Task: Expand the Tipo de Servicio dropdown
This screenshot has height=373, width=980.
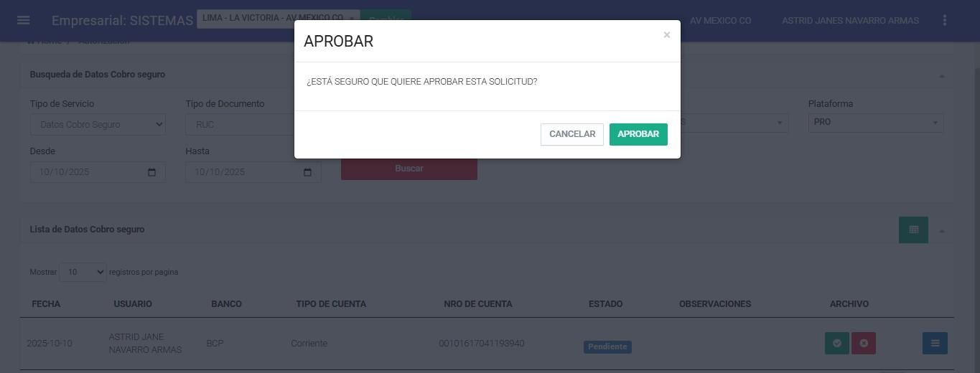Action: 98,125
